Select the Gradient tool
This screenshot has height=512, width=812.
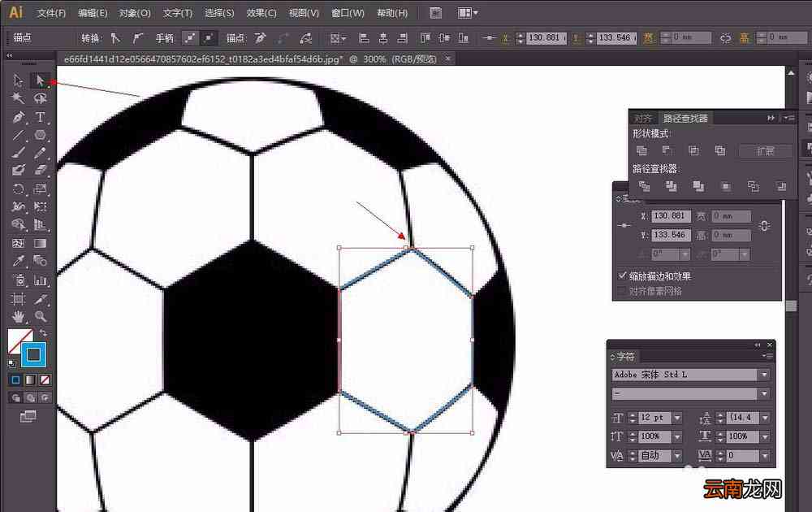(x=40, y=243)
